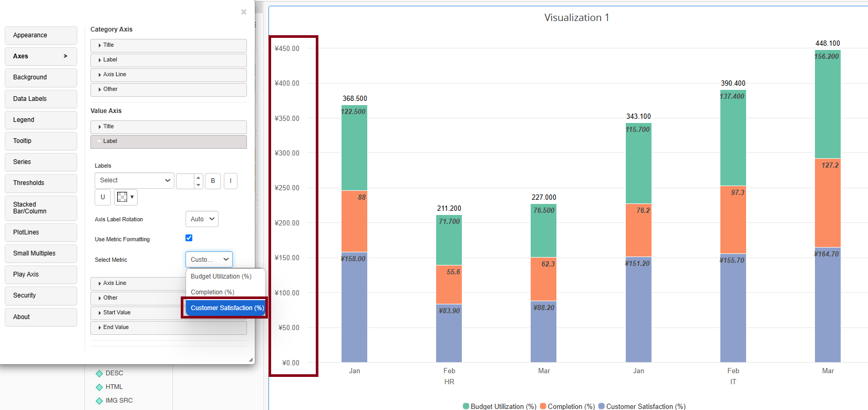
Task: Open the label font Select dropdown
Action: (x=135, y=180)
